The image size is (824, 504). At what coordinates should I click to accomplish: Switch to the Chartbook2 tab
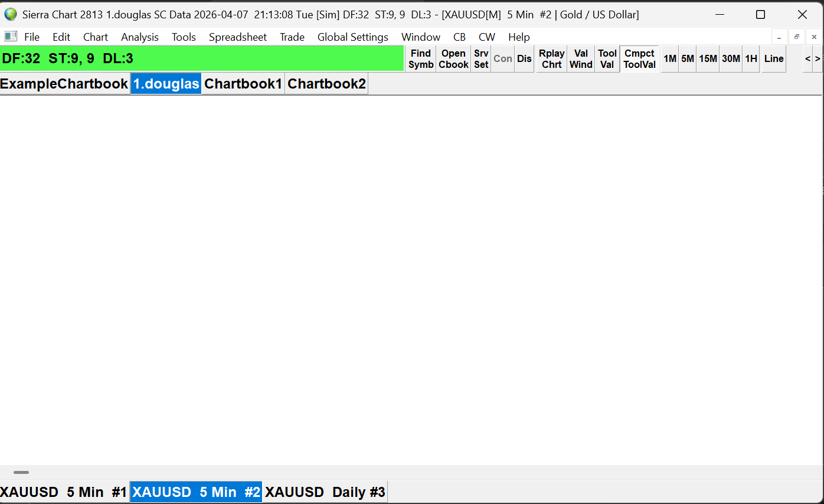(326, 84)
